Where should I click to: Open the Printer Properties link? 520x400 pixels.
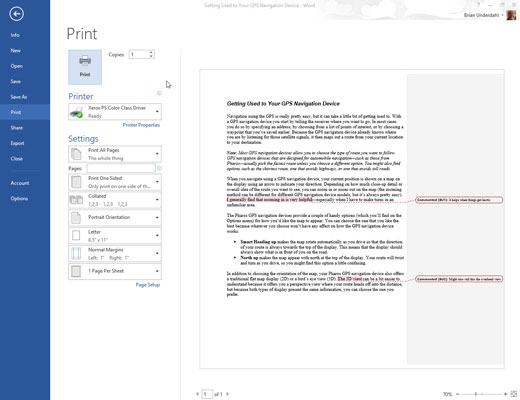tap(141, 125)
